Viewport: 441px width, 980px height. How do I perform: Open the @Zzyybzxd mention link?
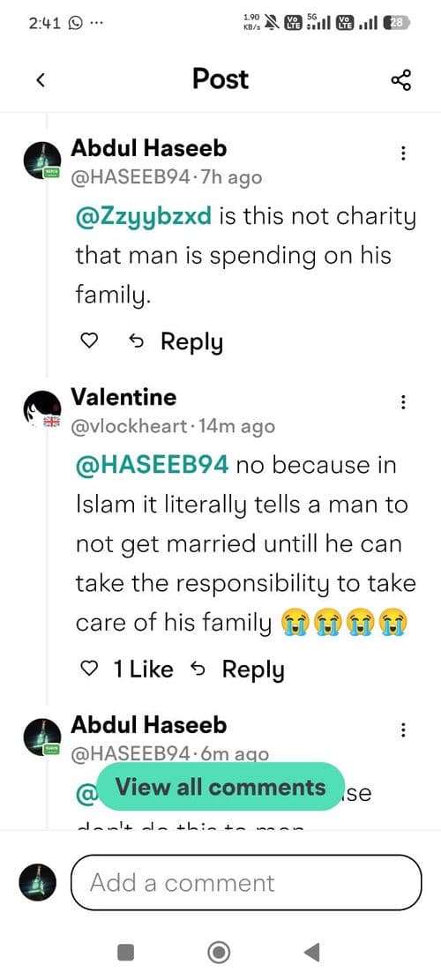click(x=143, y=217)
